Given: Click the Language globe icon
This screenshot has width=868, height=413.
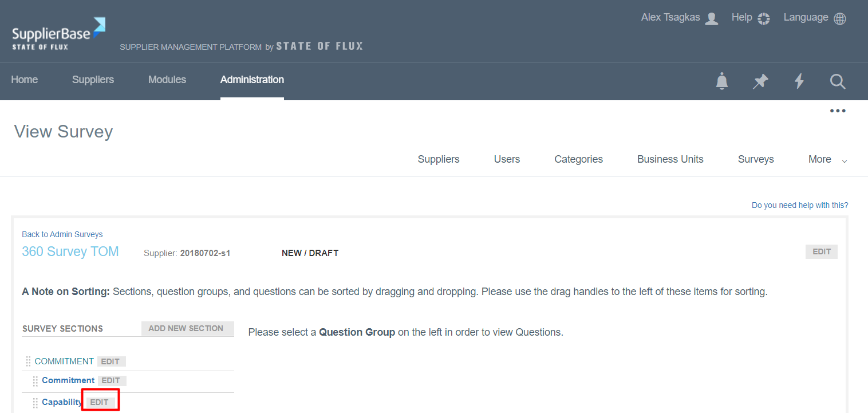Looking at the screenshot, I should (x=840, y=18).
